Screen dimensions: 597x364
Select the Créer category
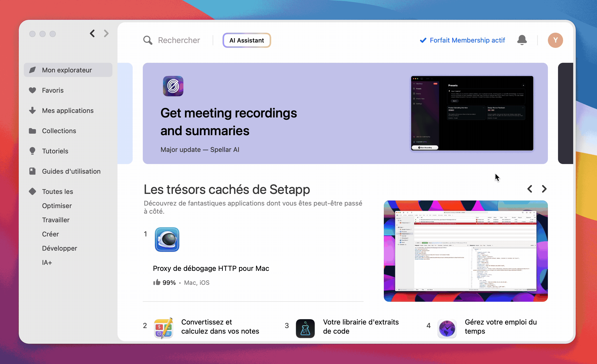(x=50, y=234)
